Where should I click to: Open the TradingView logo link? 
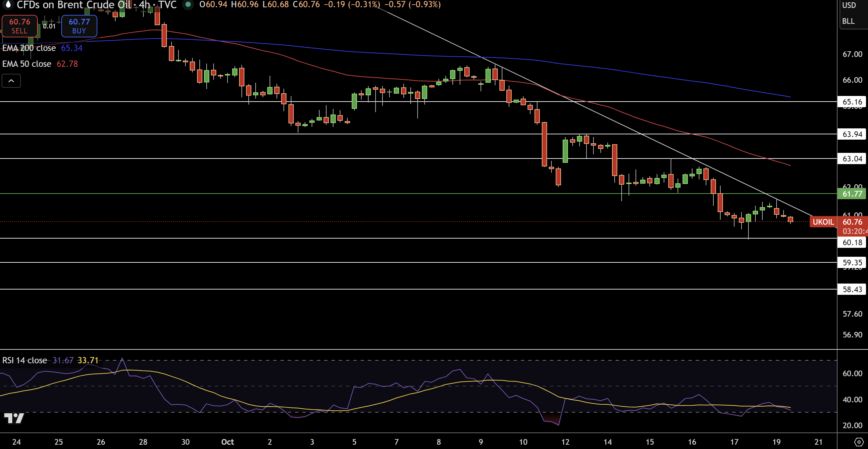[x=14, y=418]
